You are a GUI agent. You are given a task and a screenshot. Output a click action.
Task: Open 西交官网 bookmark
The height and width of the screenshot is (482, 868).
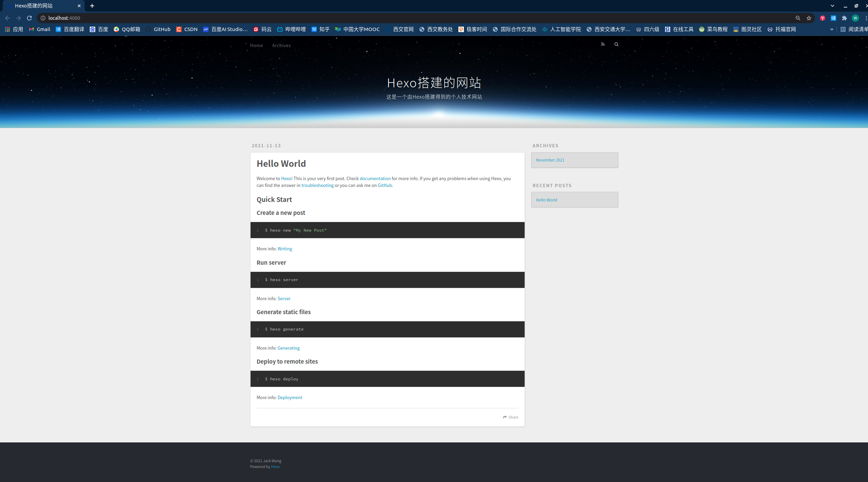point(399,29)
